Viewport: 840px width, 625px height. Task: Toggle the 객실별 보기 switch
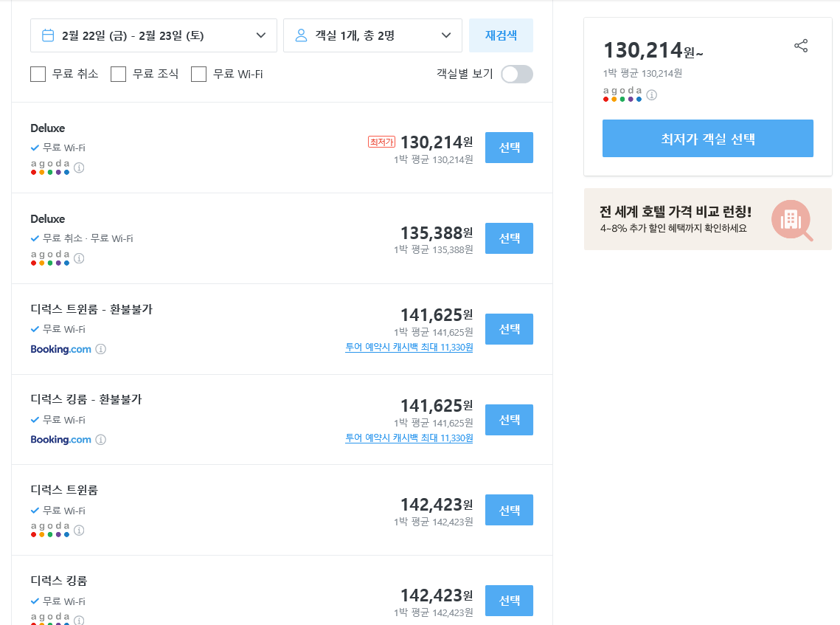tap(516, 75)
